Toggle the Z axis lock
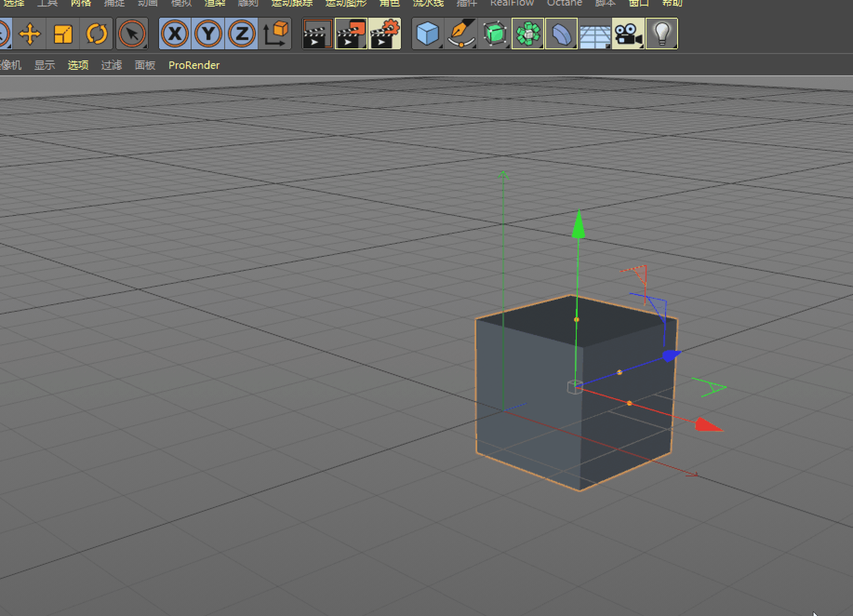Screen dimensions: 853x616 tap(241, 33)
